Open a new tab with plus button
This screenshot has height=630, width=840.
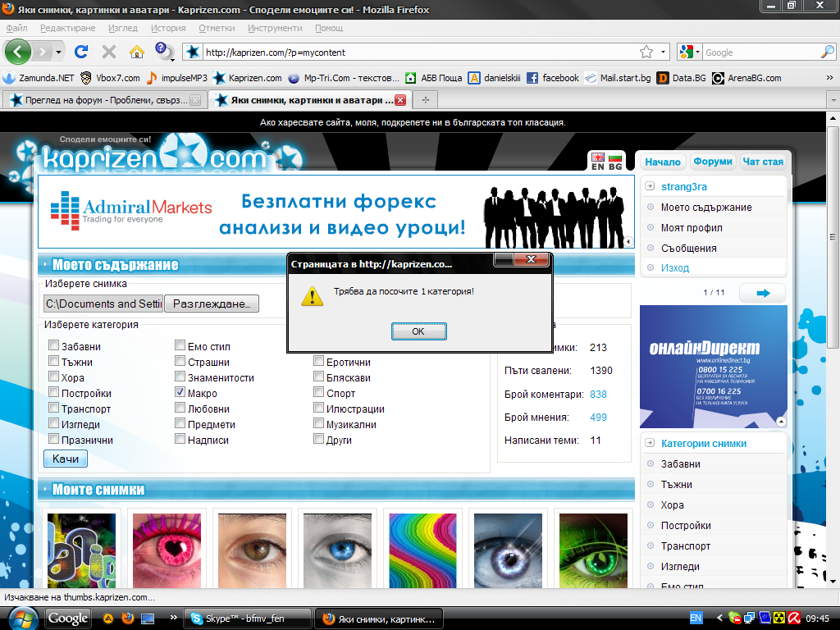click(x=426, y=99)
